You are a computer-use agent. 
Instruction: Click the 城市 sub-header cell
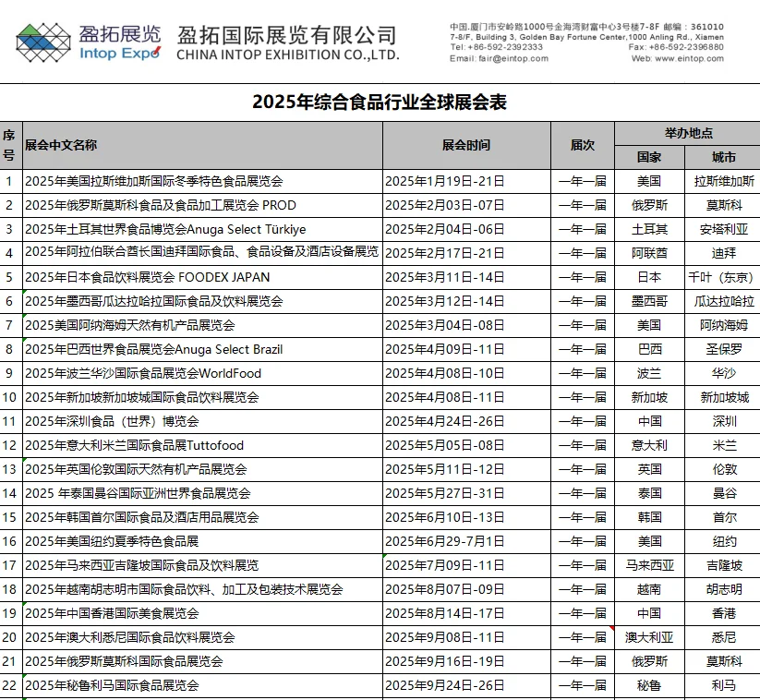[x=725, y=157]
